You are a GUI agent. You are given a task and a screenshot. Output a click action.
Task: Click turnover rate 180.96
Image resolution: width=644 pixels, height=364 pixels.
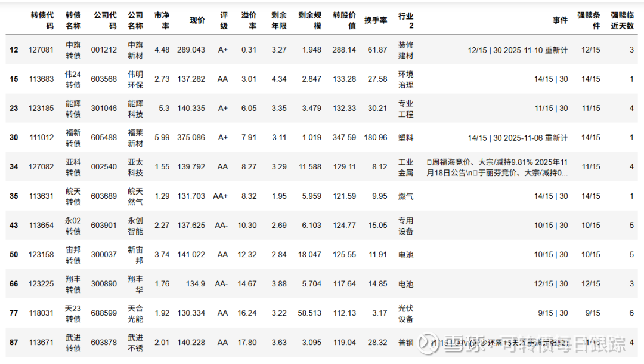pos(376,138)
